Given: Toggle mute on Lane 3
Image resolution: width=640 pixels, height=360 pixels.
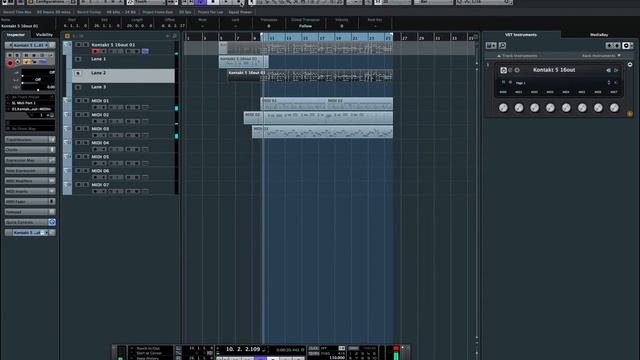Looking at the screenshot, I should coord(78,87).
